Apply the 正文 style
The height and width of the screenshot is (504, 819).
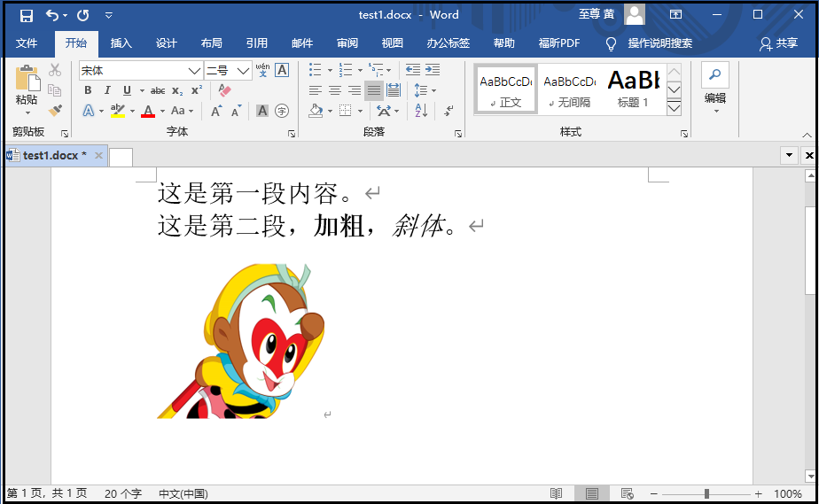(x=506, y=89)
